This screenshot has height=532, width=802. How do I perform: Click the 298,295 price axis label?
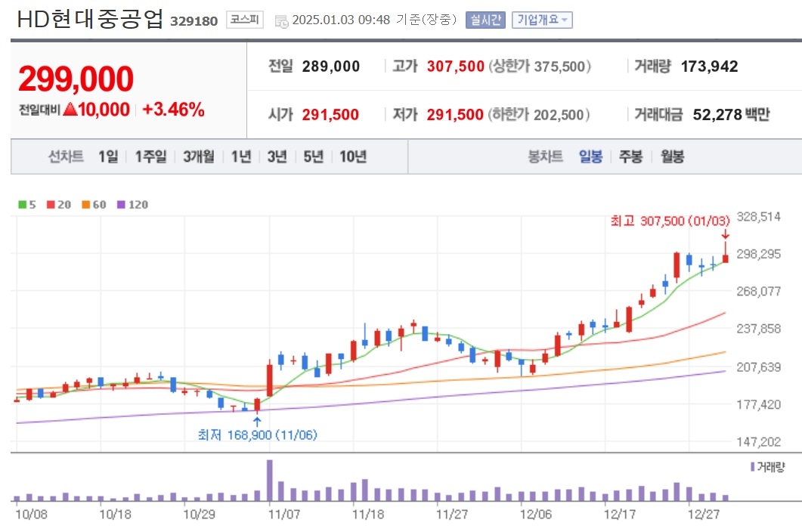tap(758, 254)
